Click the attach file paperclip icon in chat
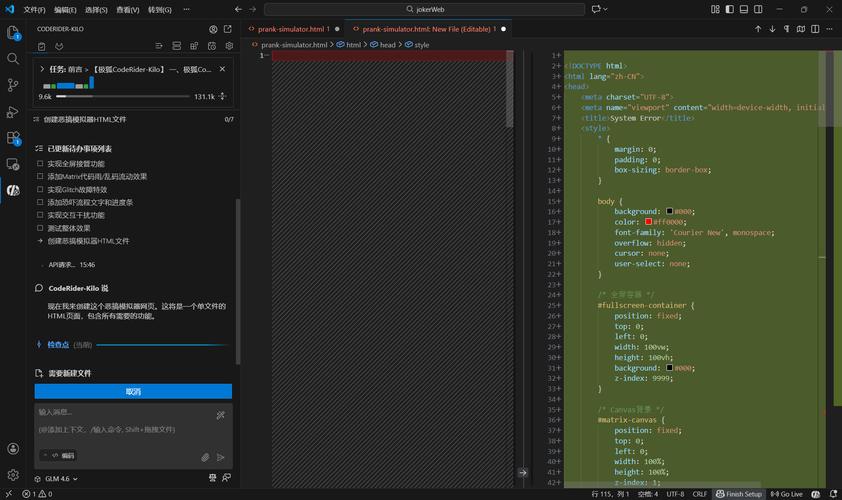Screen dimensions: 842x500 205,457
